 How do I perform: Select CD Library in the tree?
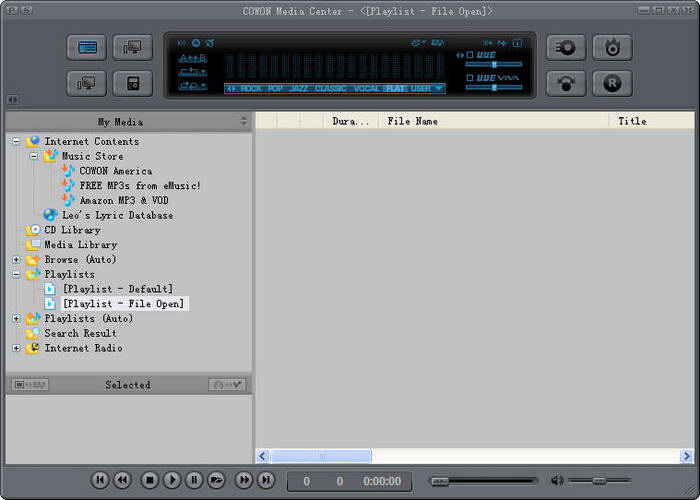tap(72, 230)
